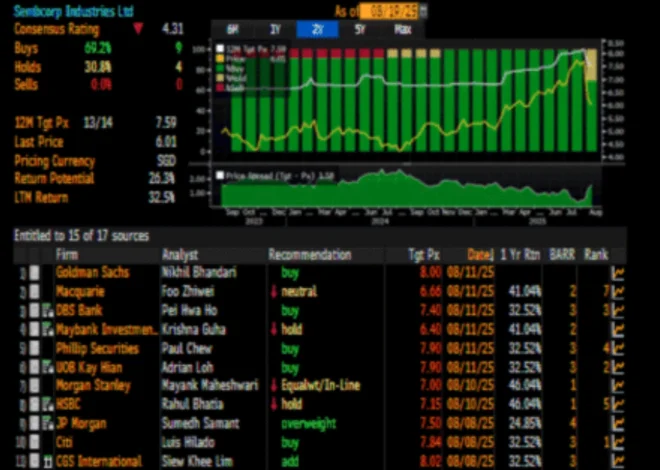Open price chart icon for Phillip Securities row
This screenshot has height=470, width=660.
pos(617,349)
